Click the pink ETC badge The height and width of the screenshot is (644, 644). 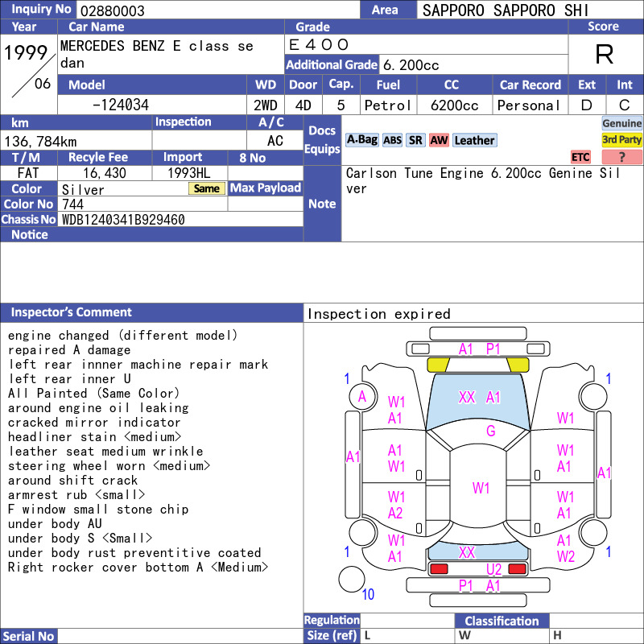point(580,157)
